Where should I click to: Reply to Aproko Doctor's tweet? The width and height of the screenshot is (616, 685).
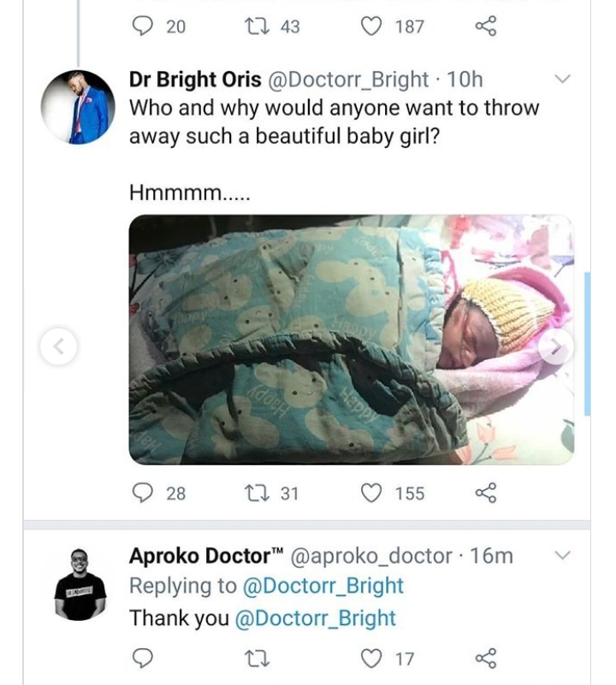144,658
